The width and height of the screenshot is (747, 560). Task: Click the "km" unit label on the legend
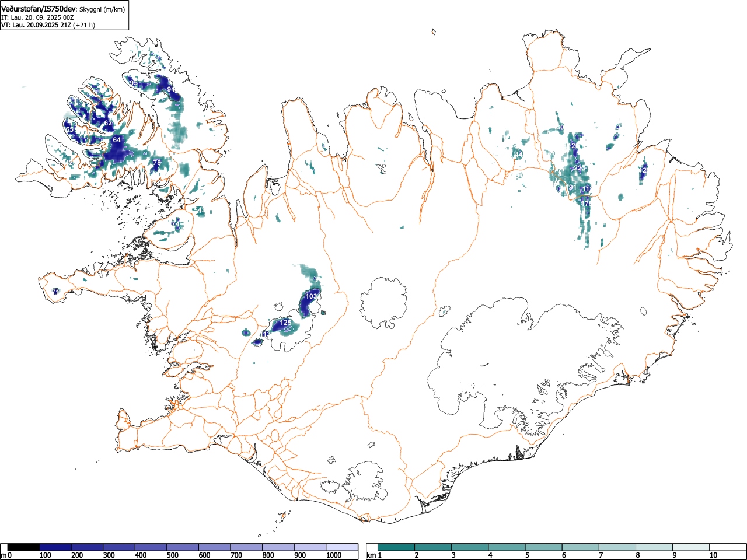point(371,555)
